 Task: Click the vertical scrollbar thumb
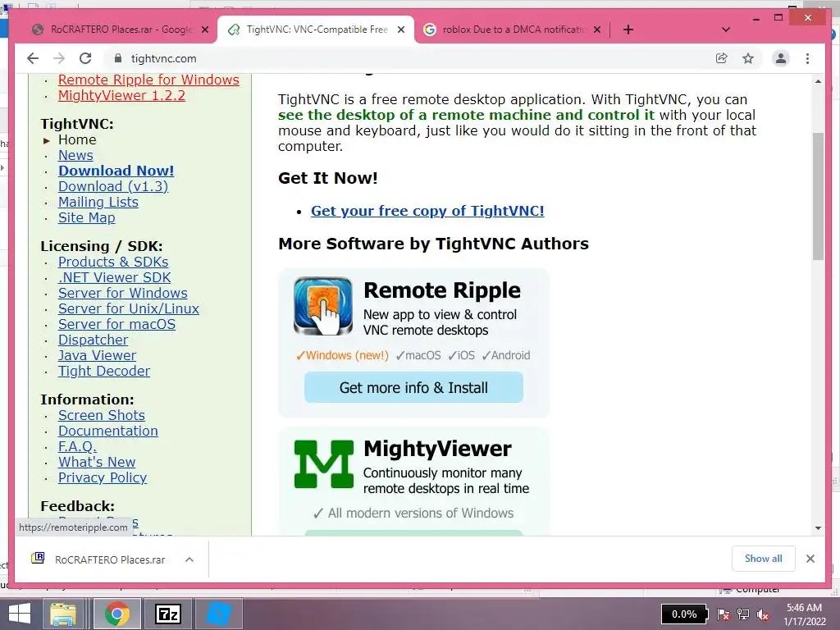click(818, 196)
